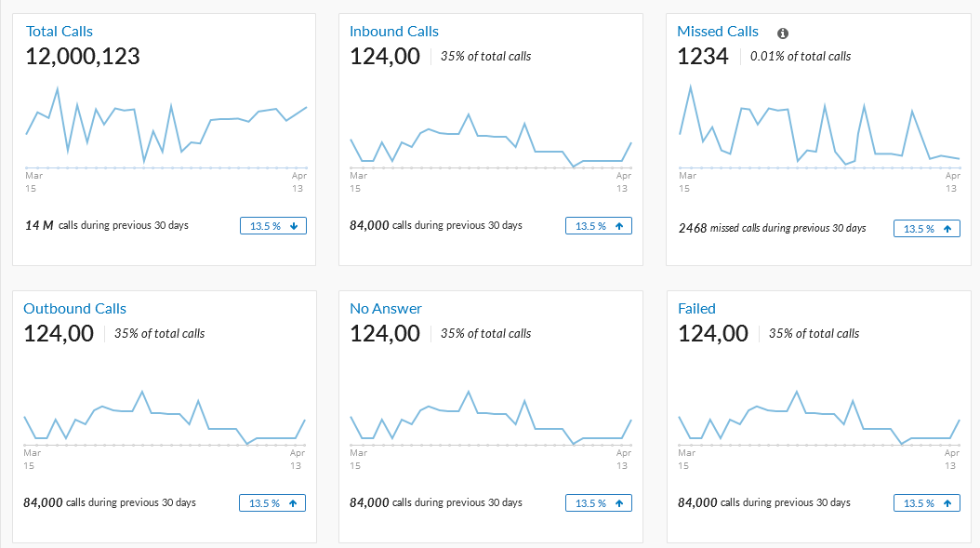
Task: Click the up arrow in Outbound Calls badge
Action: [294, 503]
